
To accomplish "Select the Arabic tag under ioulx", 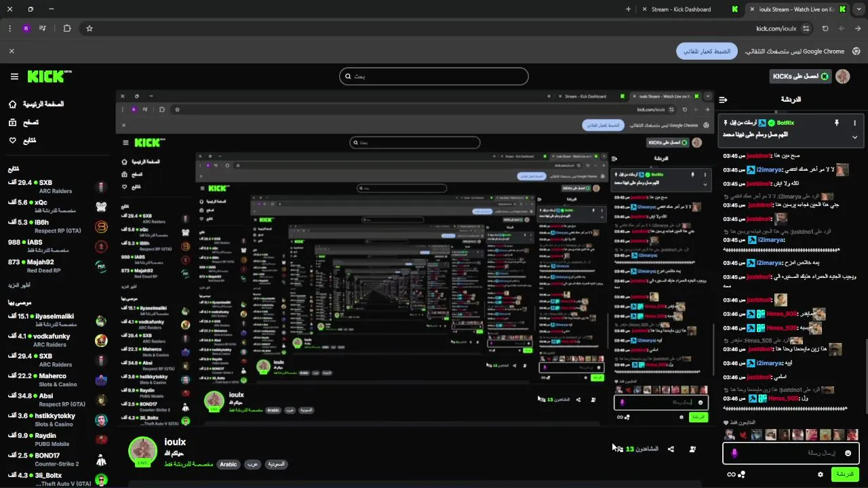I will (229, 464).
